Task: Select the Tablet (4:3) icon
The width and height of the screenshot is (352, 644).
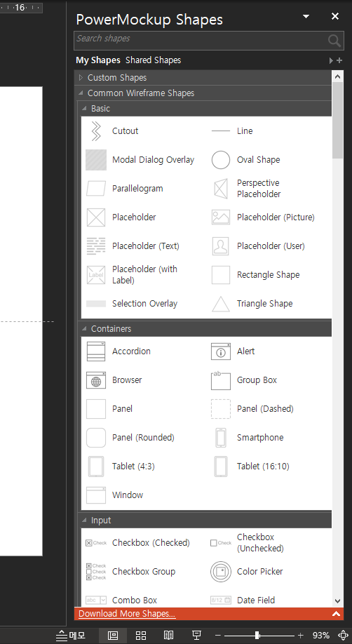Action: 95,466
